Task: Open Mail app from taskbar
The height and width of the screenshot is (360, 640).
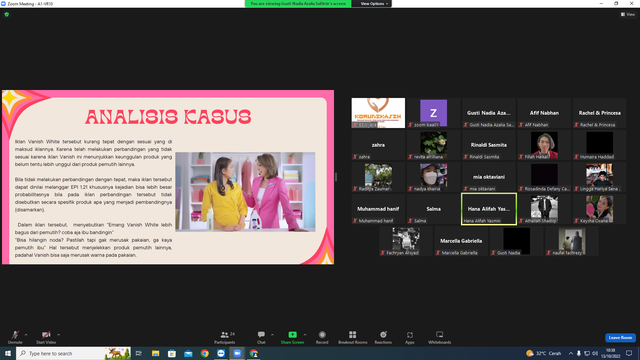Action: coord(188,353)
